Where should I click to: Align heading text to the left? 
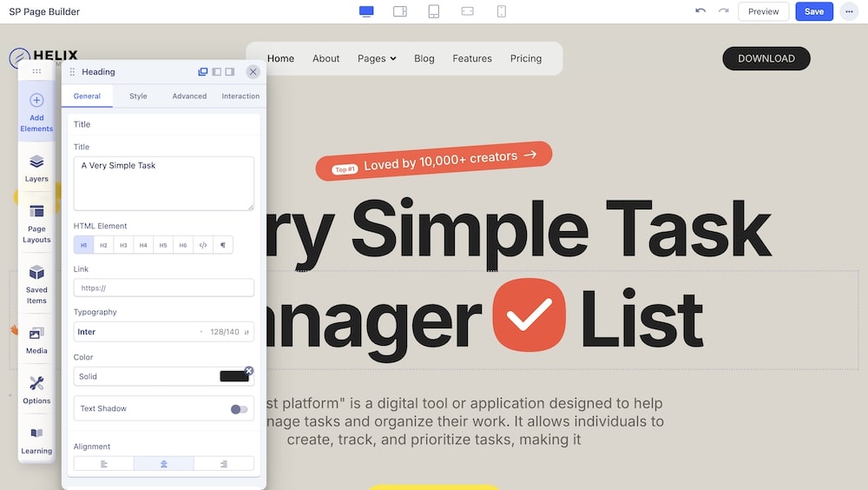coord(104,464)
